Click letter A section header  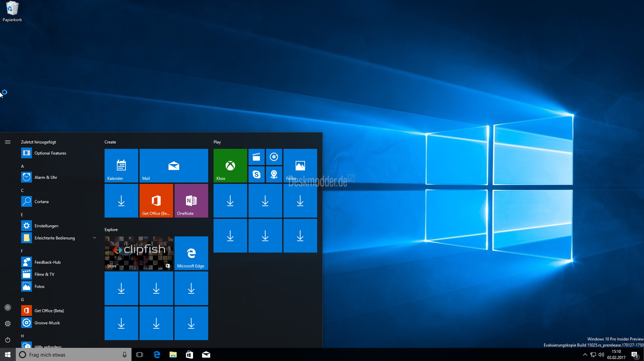tap(23, 166)
